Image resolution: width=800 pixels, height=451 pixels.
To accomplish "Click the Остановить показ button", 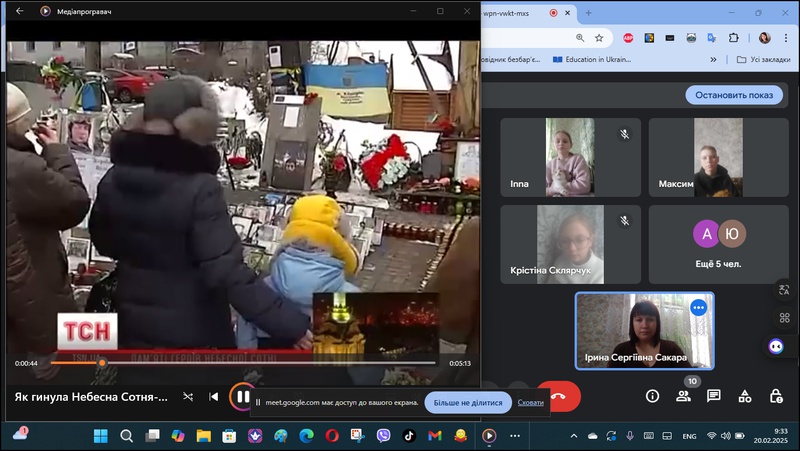I will [x=734, y=95].
